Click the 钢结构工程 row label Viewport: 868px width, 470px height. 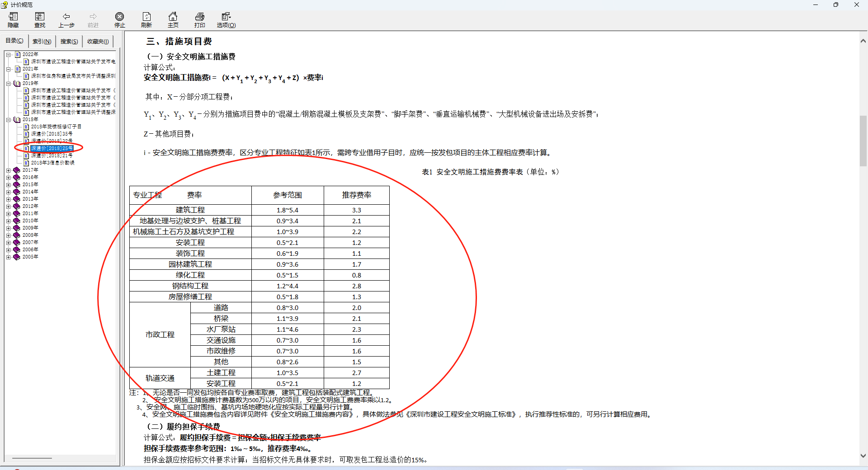click(190, 286)
